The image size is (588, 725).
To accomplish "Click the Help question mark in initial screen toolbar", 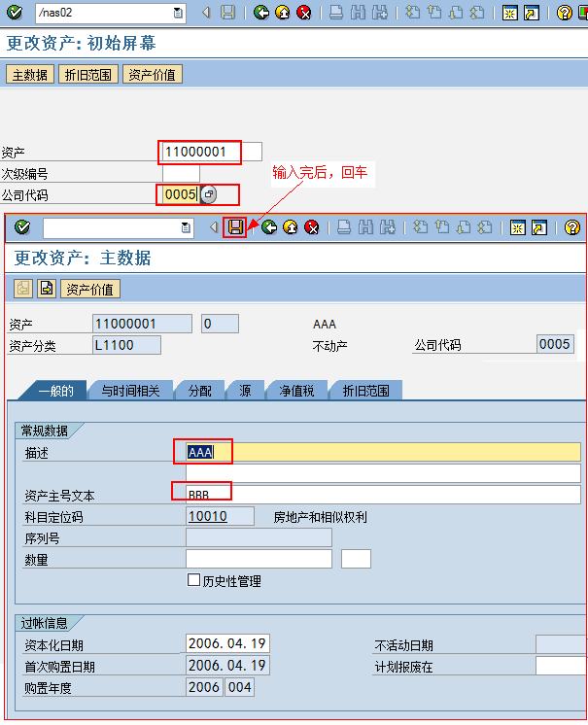I will click(564, 13).
